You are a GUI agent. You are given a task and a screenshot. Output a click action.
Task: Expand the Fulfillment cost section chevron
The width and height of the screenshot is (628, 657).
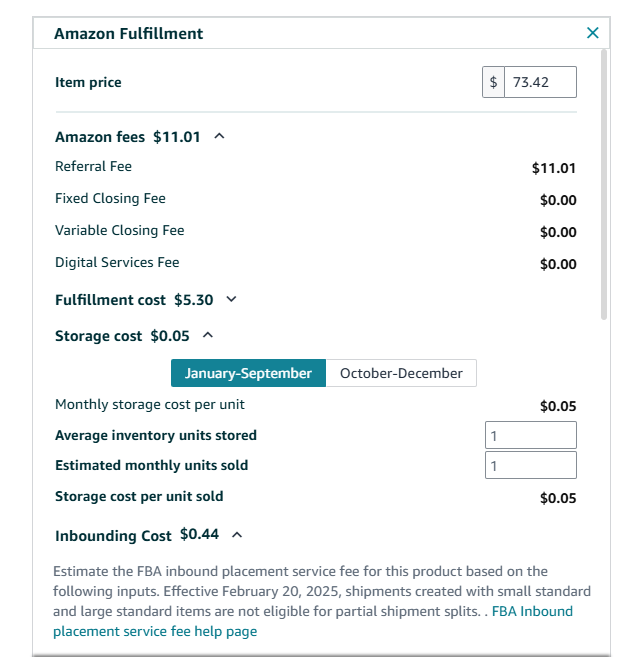[232, 299]
